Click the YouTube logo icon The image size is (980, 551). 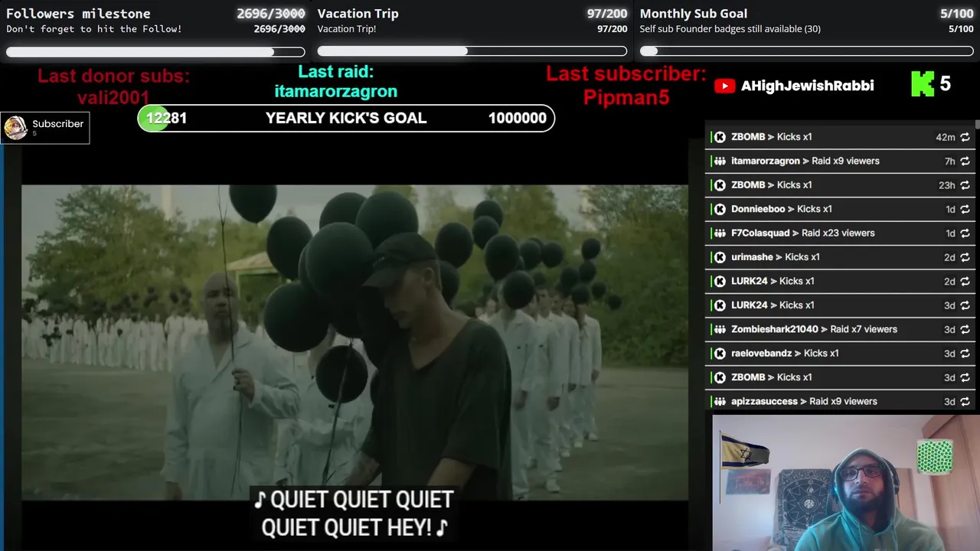point(724,86)
